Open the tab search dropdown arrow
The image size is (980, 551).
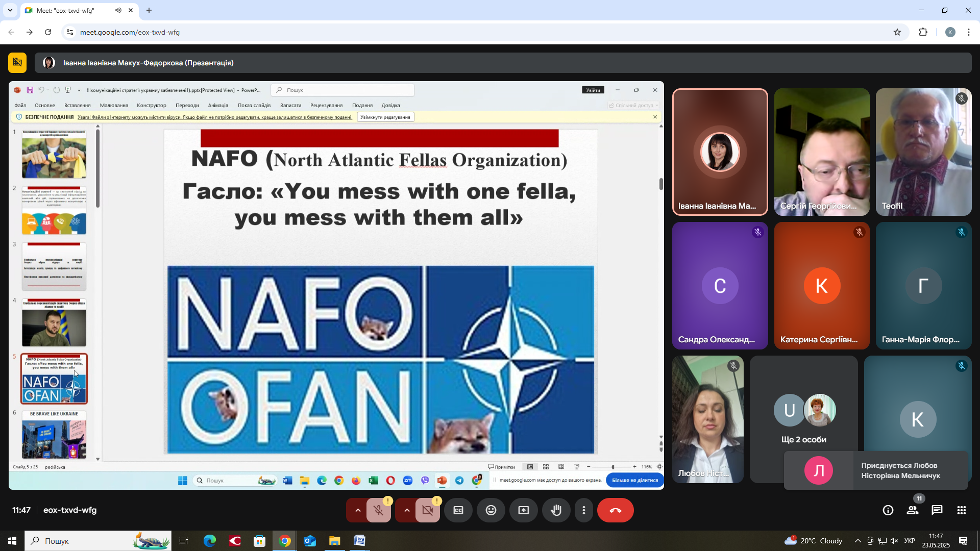point(10,10)
